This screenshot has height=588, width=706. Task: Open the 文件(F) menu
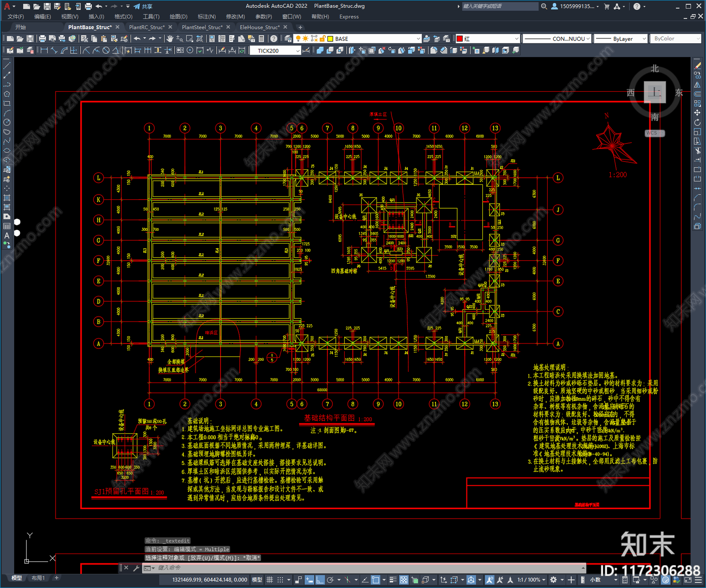pos(16,17)
